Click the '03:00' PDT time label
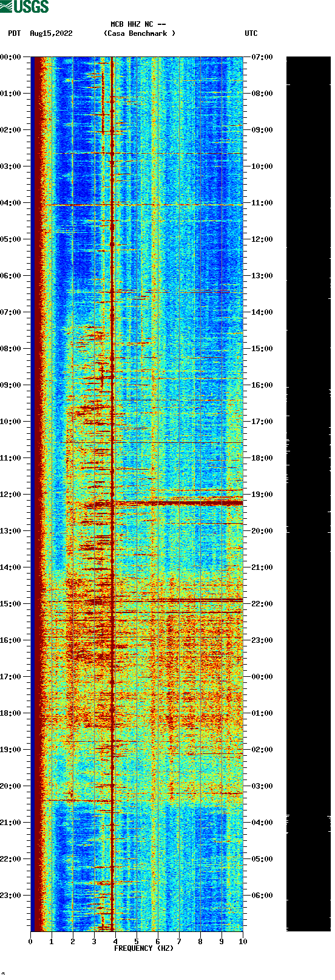 click(10, 166)
